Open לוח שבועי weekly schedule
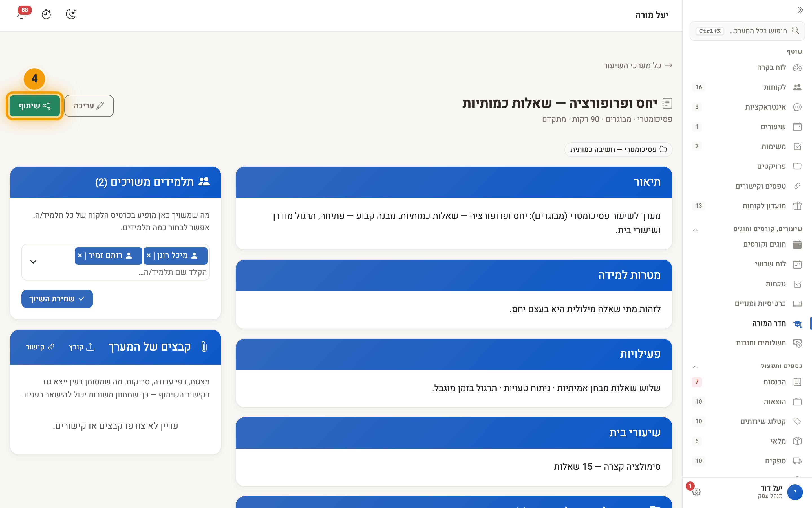The image size is (812, 508). pos(747,264)
